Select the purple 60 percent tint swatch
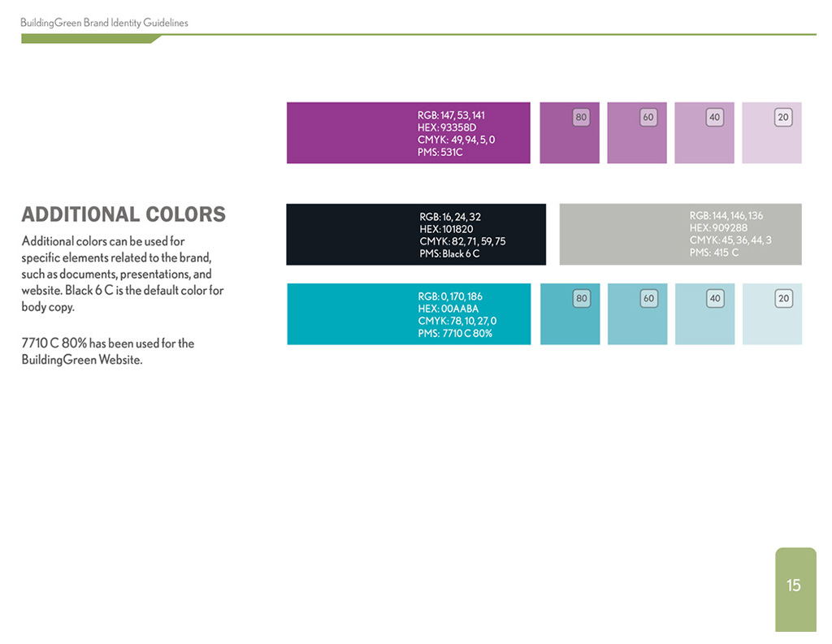 (637, 132)
